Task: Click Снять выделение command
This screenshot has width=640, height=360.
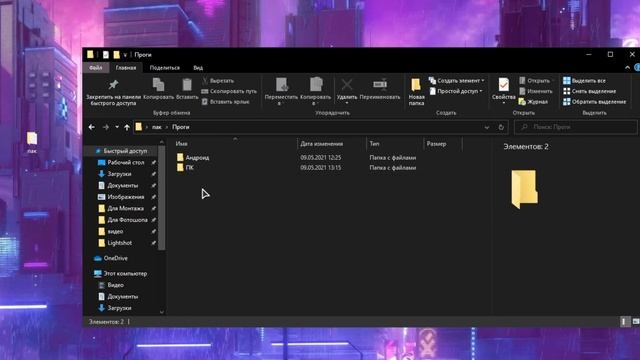Action: point(589,91)
